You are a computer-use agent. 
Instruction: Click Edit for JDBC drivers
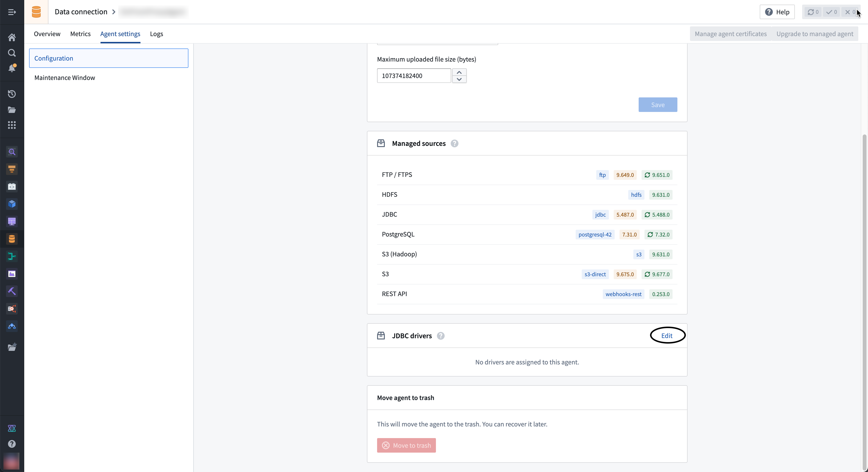pos(666,335)
